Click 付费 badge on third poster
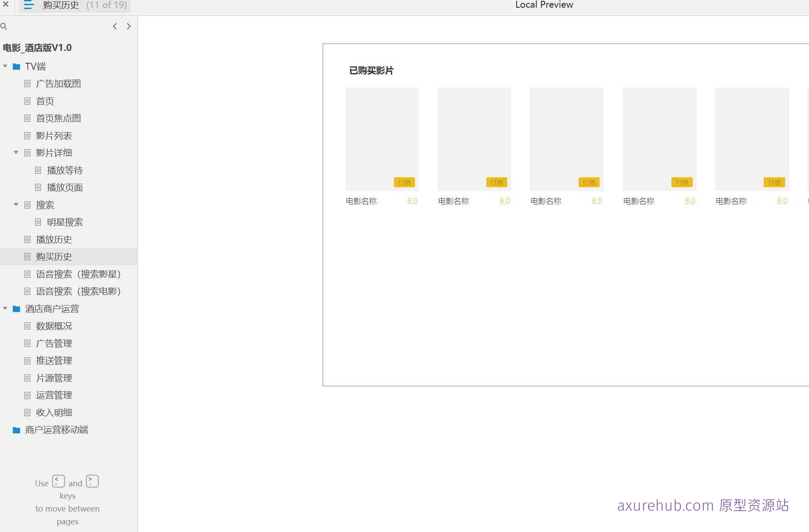 point(589,182)
